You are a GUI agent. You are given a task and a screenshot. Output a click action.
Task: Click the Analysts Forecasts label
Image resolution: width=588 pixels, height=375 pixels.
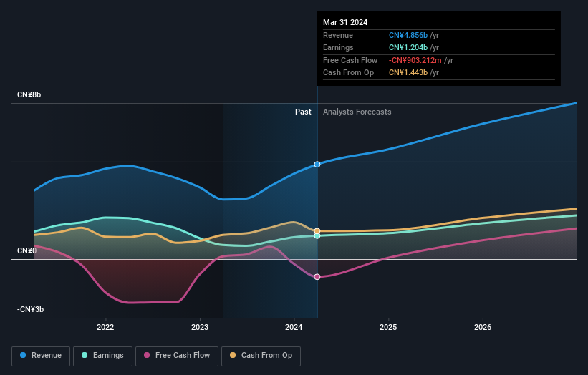pyautogui.click(x=357, y=112)
